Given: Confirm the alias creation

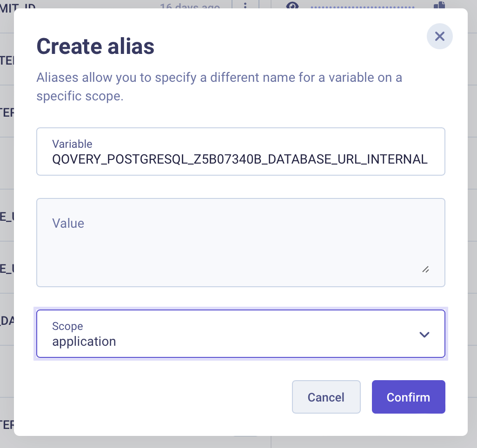Looking at the screenshot, I should tap(408, 397).
